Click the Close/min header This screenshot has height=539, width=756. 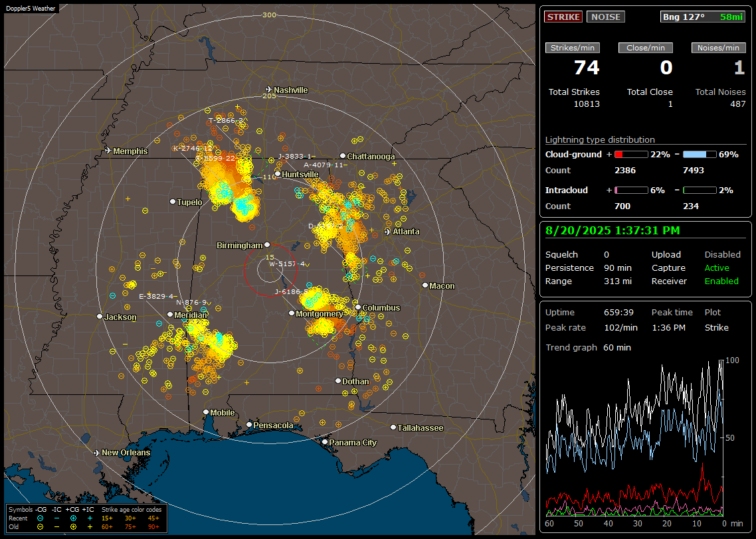click(x=646, y=48)
